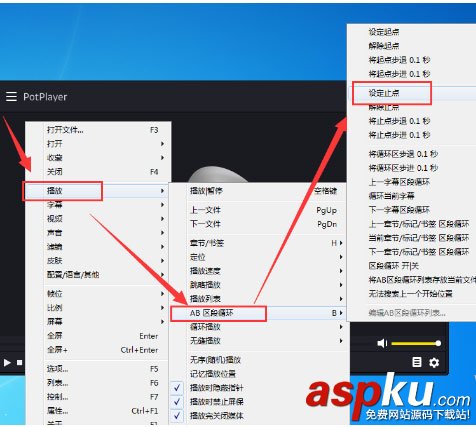Click the stop button beside play
This screenshot has width=476, height=427.
(x=20, y=362)
